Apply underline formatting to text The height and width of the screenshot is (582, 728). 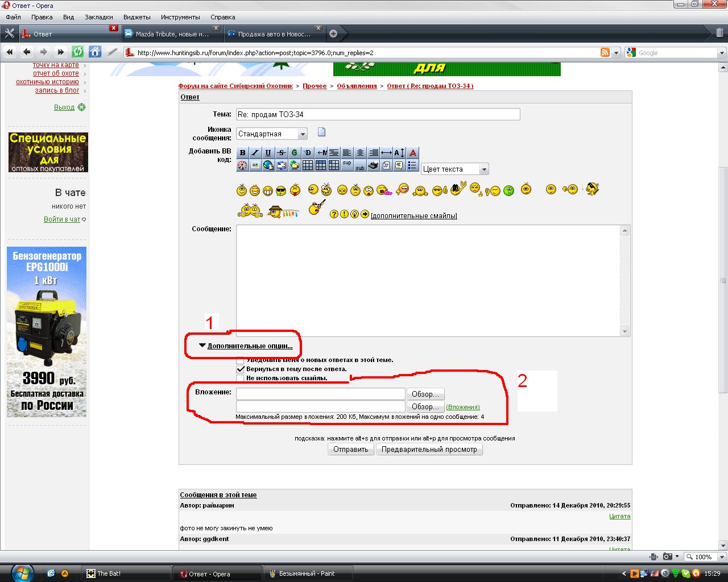[268, 152]
